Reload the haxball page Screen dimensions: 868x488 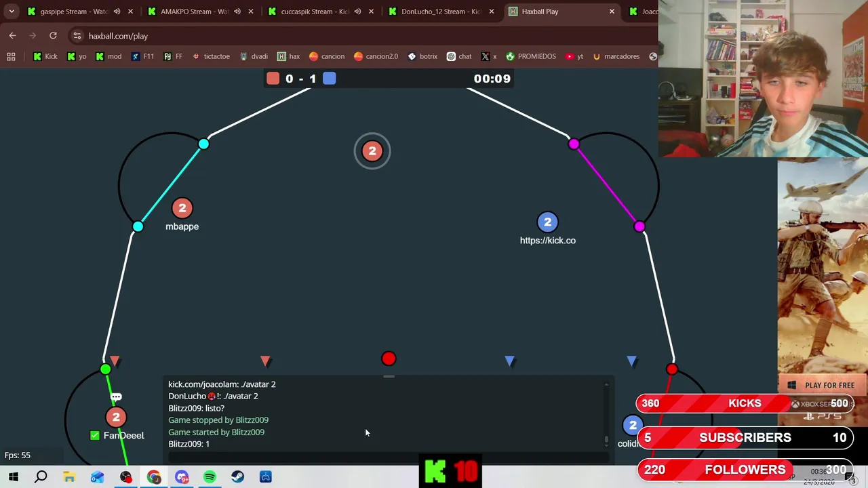53,36
